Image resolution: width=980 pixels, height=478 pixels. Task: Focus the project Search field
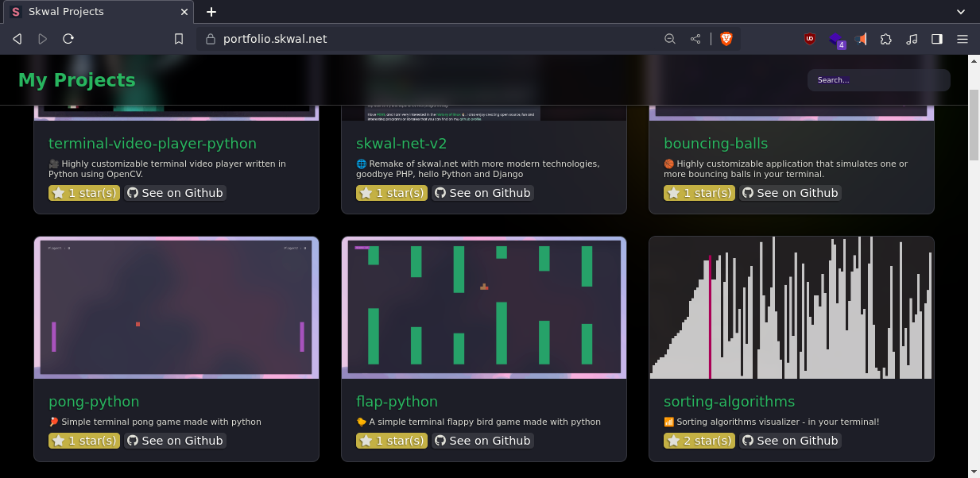coord(879,80)
